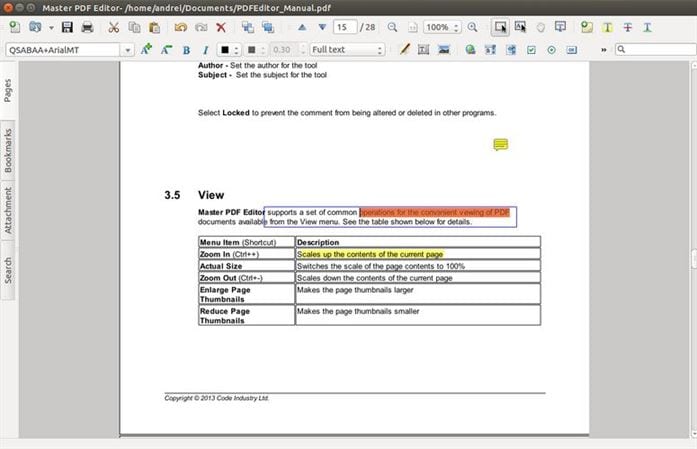
Task: Set actual size 1:1 view
Action: [413, 28]
